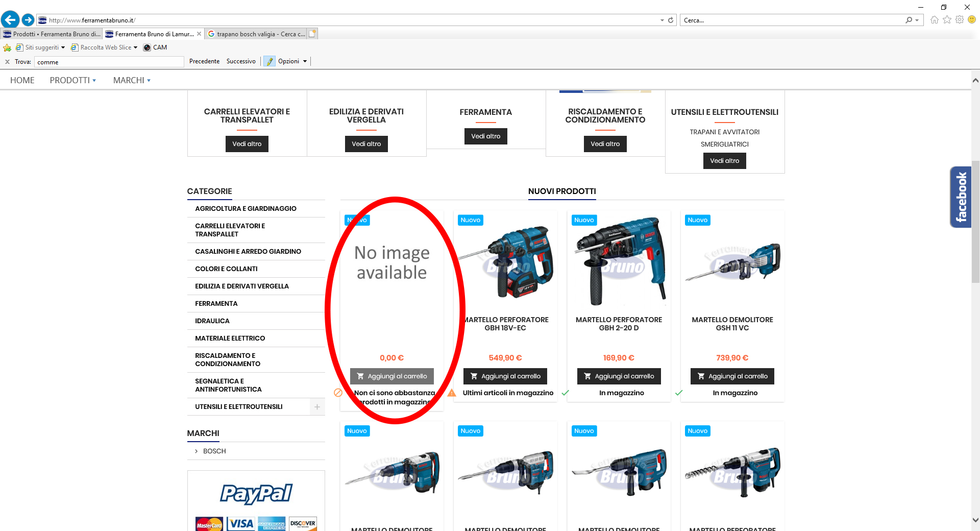Image resolution: width=980 pixels, height=531 pixels.
Task: Open the browser Tools gear icon
Action: point(960,20)
